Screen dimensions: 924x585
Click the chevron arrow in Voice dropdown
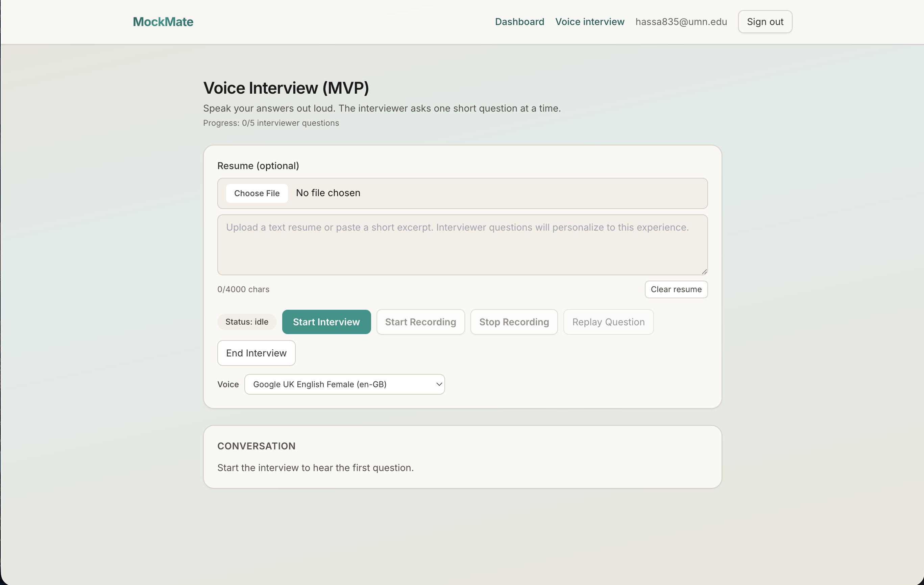439,384
